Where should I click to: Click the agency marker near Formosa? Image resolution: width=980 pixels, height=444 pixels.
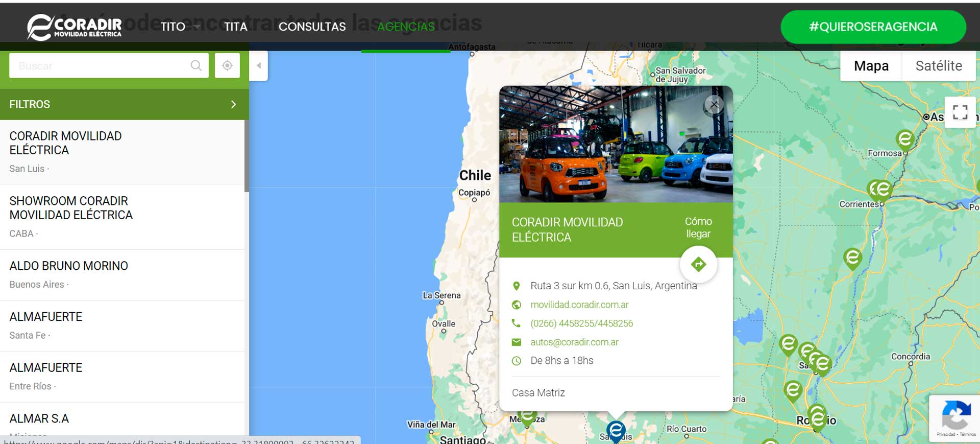(905, 139)
